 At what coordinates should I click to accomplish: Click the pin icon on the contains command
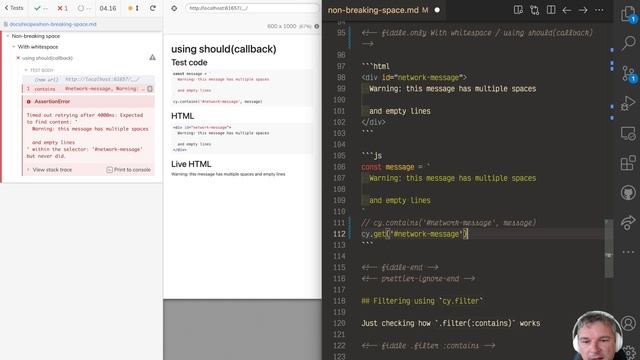(x=150, y=89)
